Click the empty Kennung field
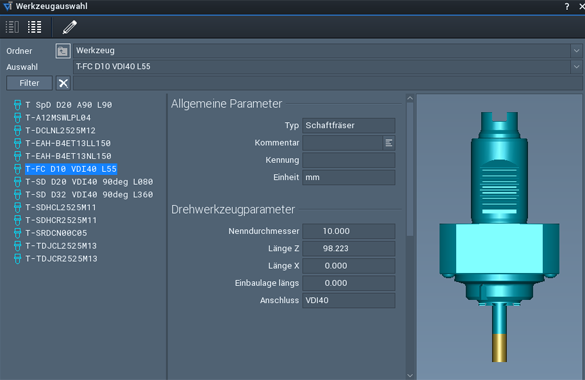Screen dimensions: 585x380 [x=348, y=160]
